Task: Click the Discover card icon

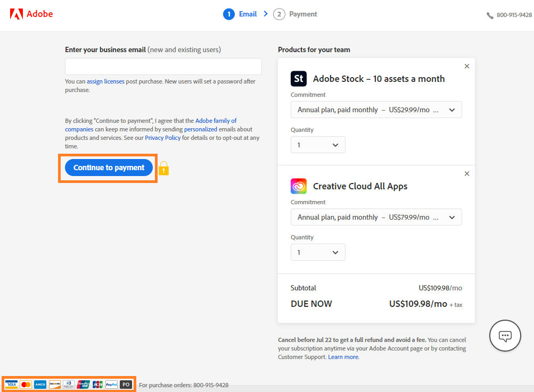Action: click(x=54, y=385)
